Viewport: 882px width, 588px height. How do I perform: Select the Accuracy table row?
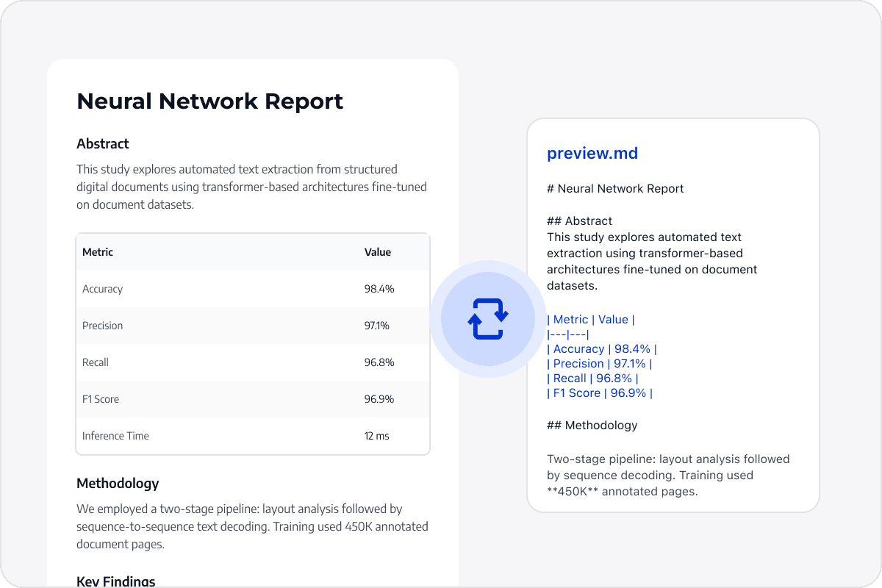(253, 289)
